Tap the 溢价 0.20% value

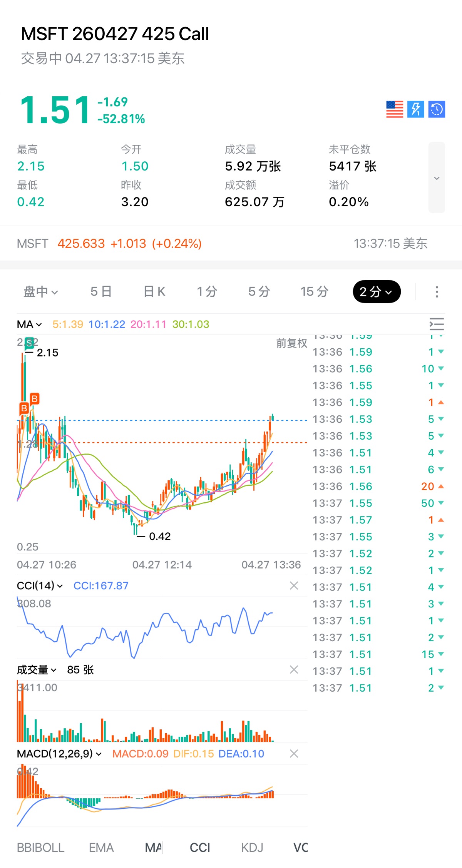[x=349, y=202]
